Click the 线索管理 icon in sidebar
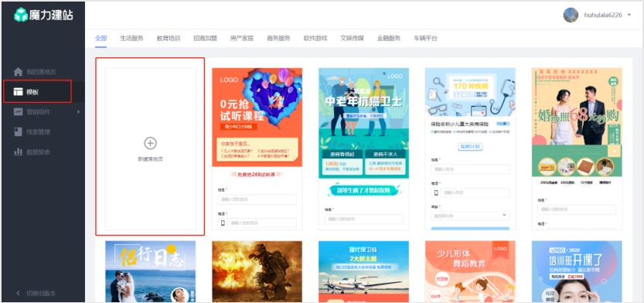Viewport: 644px width, 303px height. pyautogui.click(x=18, y=132)
